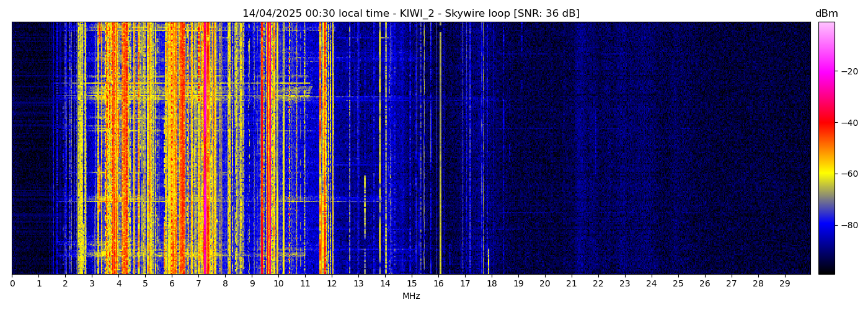
Task: Click the 0 tick label on the frequency axis
Action: 12,283
